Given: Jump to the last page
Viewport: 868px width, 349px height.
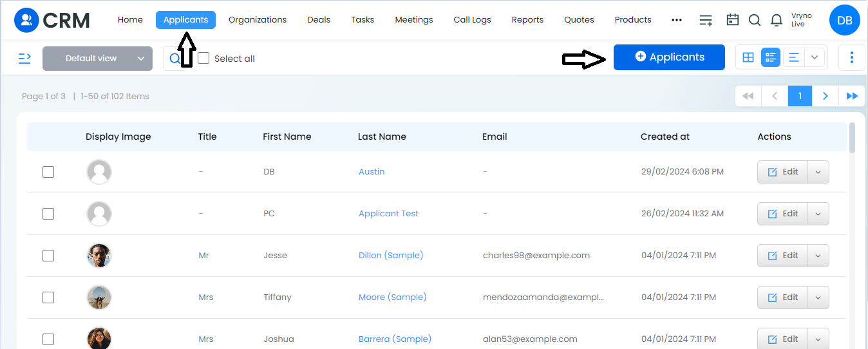Looking at the screenshot, I should click(852, 96).
